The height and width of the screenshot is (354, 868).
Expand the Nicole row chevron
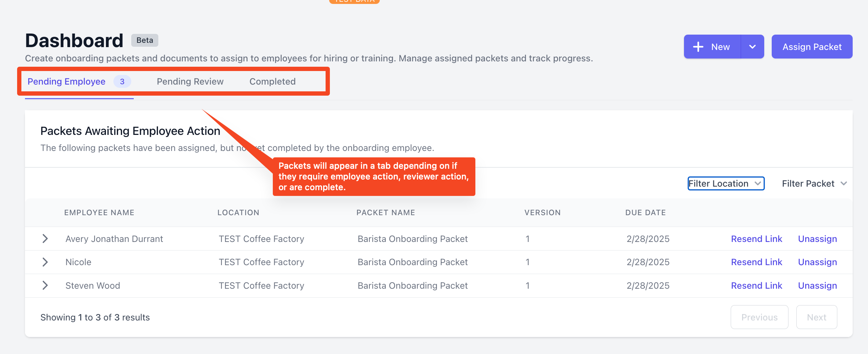coord(45,262)
